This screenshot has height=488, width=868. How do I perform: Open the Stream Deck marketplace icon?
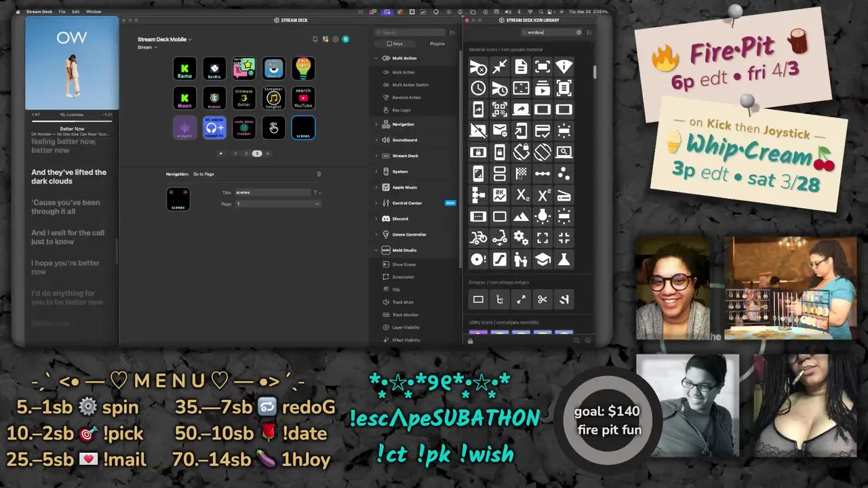325,39
